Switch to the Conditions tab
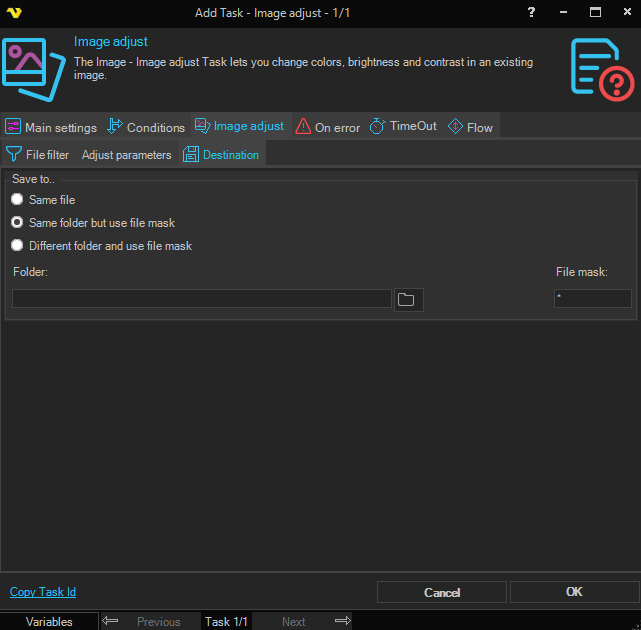 pos(146,127)
